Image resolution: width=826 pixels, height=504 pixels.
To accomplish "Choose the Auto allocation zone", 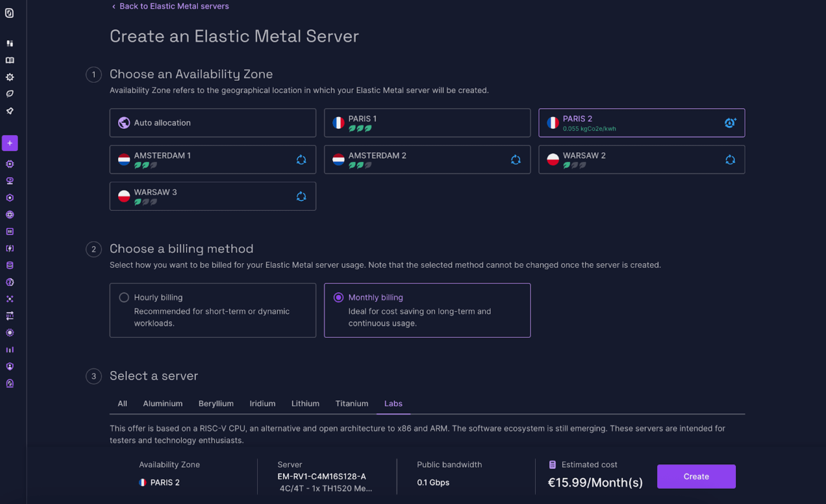I will (x=213, y=123).
